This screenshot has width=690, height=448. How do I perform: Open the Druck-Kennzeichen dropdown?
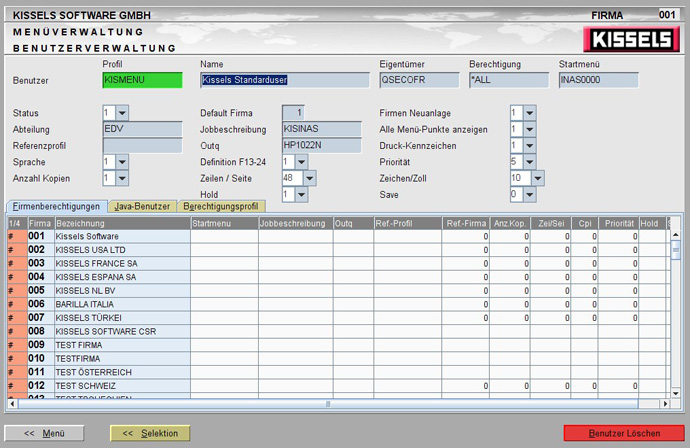tap(530, 146)
